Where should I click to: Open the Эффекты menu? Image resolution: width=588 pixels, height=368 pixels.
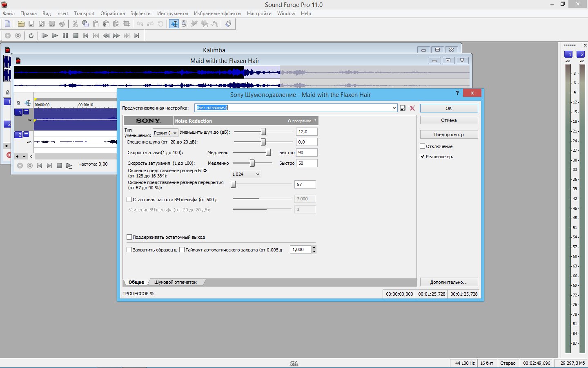141,13
